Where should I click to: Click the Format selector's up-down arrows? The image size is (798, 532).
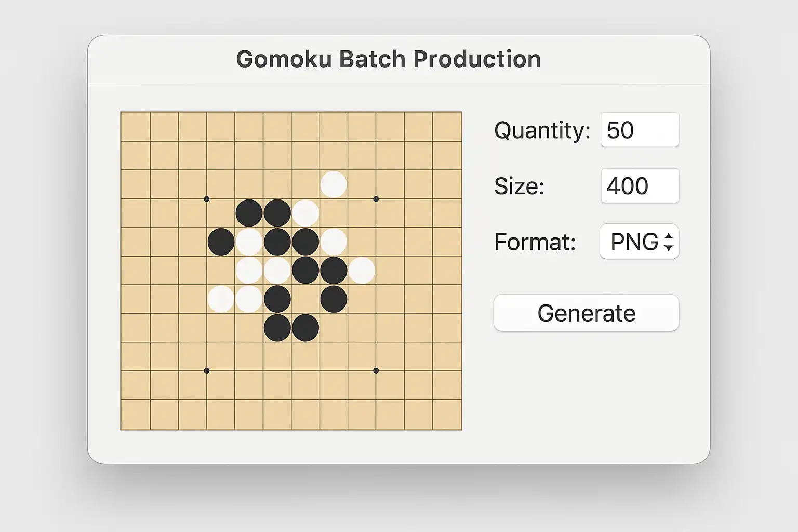[x=669, y=242]
